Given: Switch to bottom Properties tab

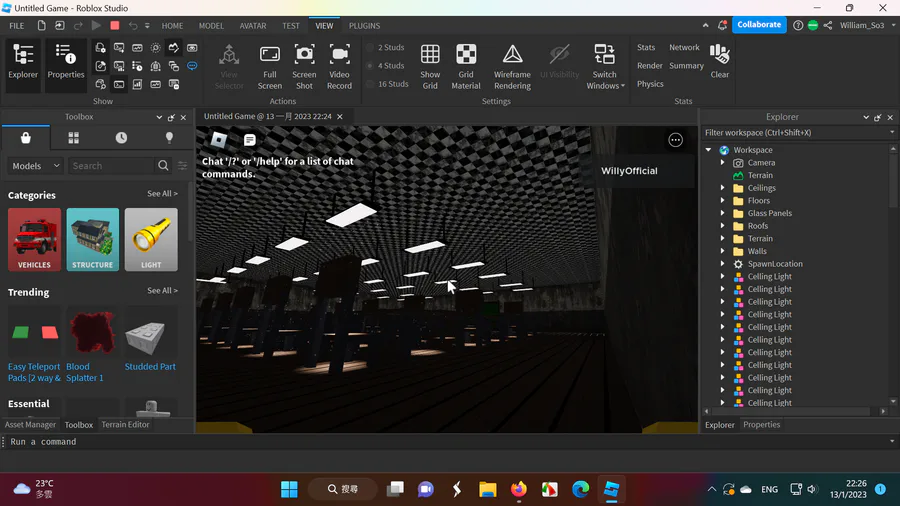Looking at the screenshot, I should point(761,425).
